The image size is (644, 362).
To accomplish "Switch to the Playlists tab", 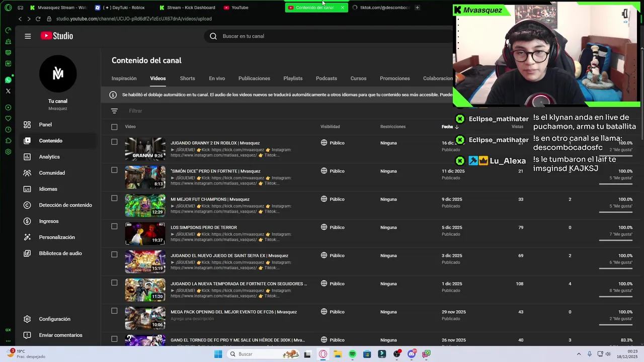I will (293, 78).
